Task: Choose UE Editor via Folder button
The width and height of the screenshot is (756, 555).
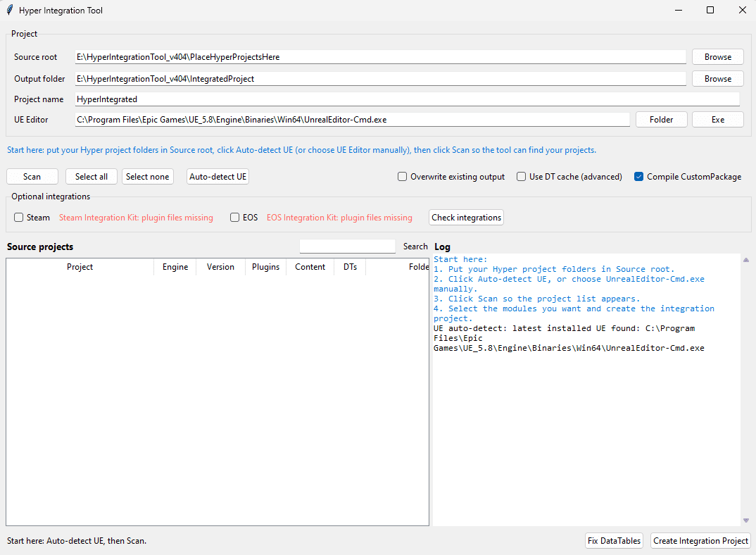Action: pyautogui.click(x=662, y=120)
